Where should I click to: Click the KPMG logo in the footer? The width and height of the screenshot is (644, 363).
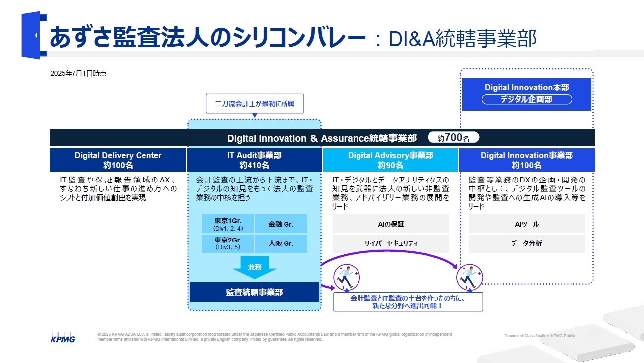pyautogui.click(x=63, y=337)
